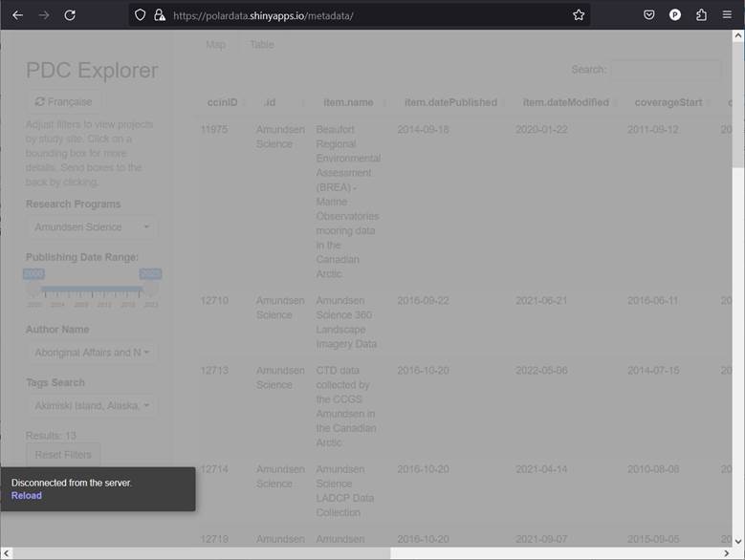Click coverage start date 2010-08-08

tap(653, 469)
